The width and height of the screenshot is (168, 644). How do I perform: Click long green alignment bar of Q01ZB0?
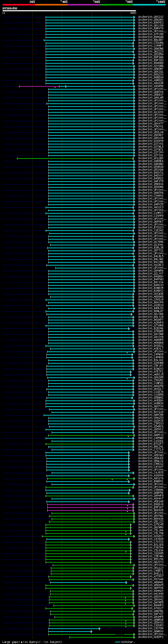click(x=76, y=158)
